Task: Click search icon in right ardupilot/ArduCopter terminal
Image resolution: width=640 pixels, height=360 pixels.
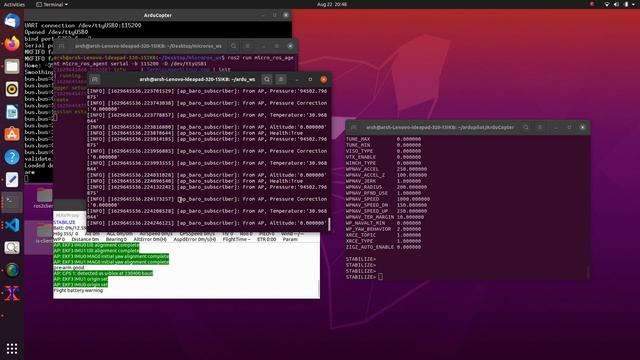Action: [526, 127]
